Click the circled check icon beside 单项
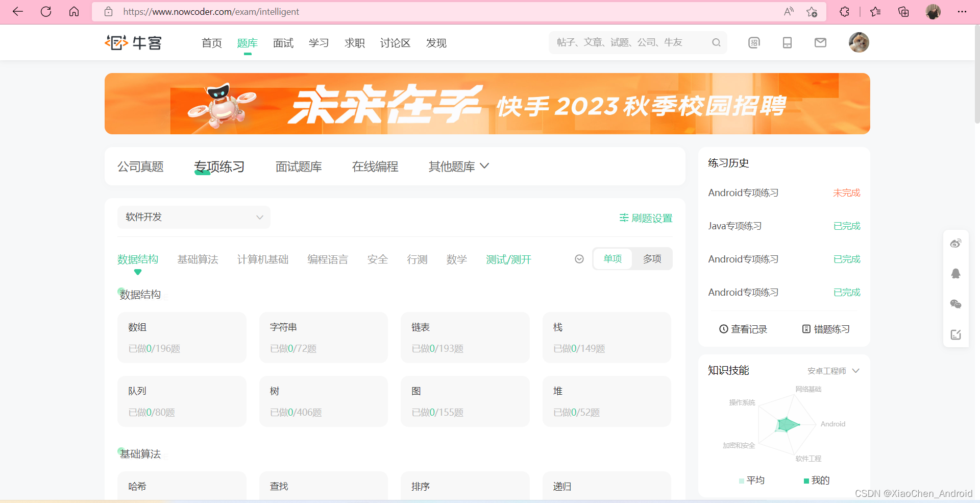This screenshot has width=980, height=503. point(579,259)
